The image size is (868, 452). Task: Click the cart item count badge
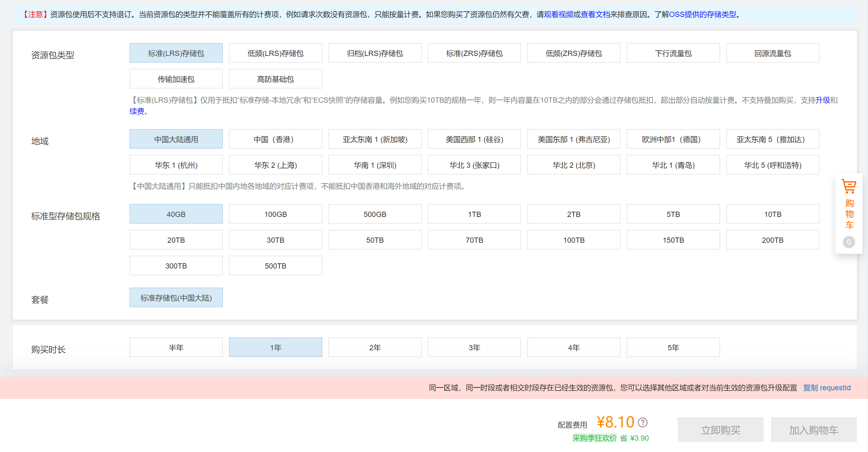tap(848, 242)
